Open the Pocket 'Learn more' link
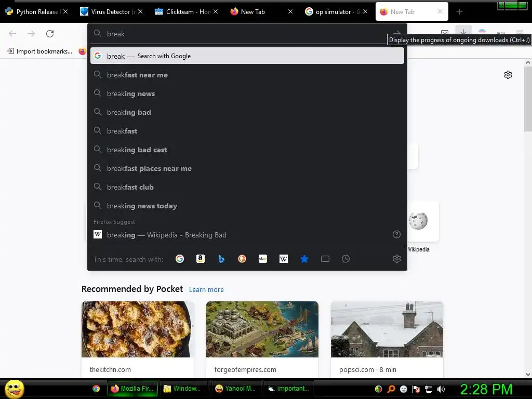532x399 pixels. 206,289
